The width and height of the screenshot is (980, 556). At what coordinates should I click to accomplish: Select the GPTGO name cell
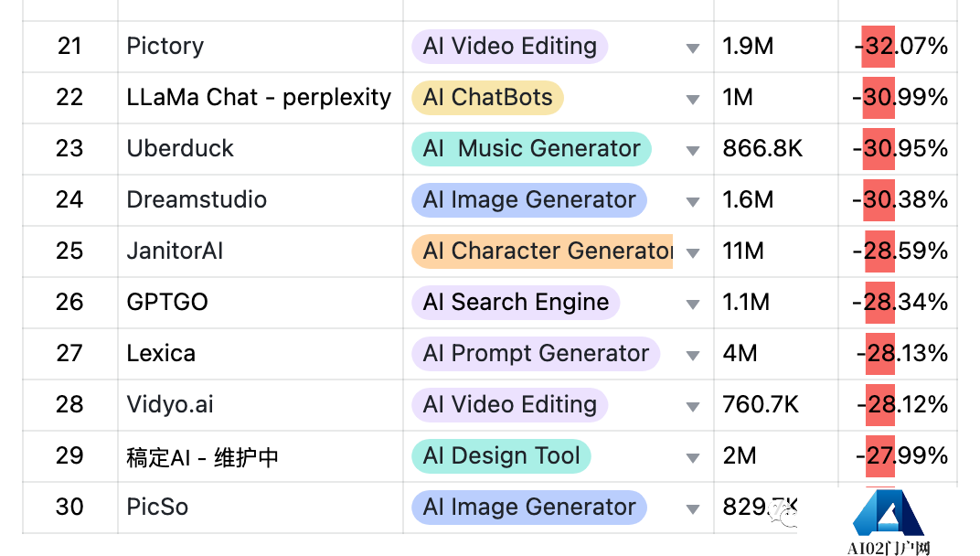tap(261, 304)
